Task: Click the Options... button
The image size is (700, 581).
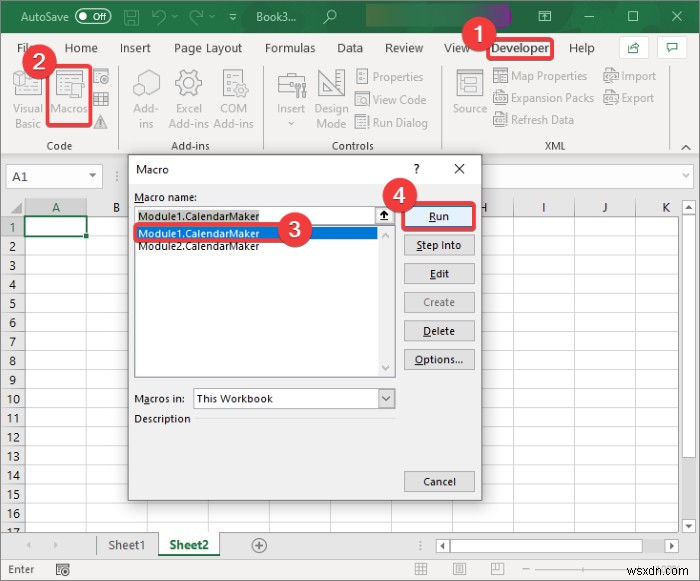Action: (x=439, y=359)
